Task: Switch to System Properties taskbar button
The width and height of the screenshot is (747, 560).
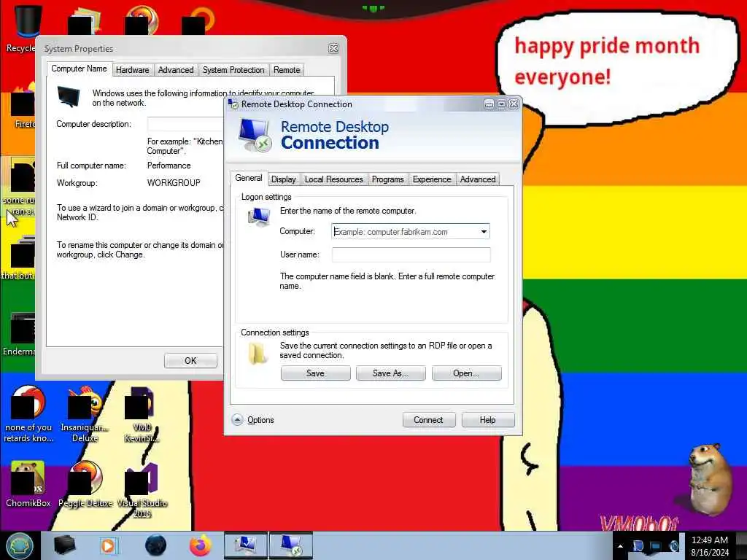Action: coord(245,545)
